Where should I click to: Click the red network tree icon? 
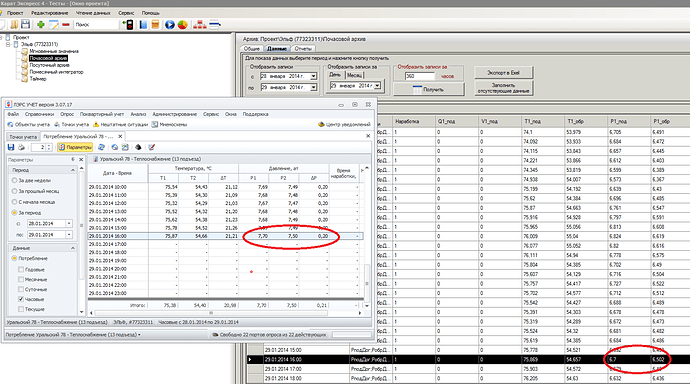point(200,25)
